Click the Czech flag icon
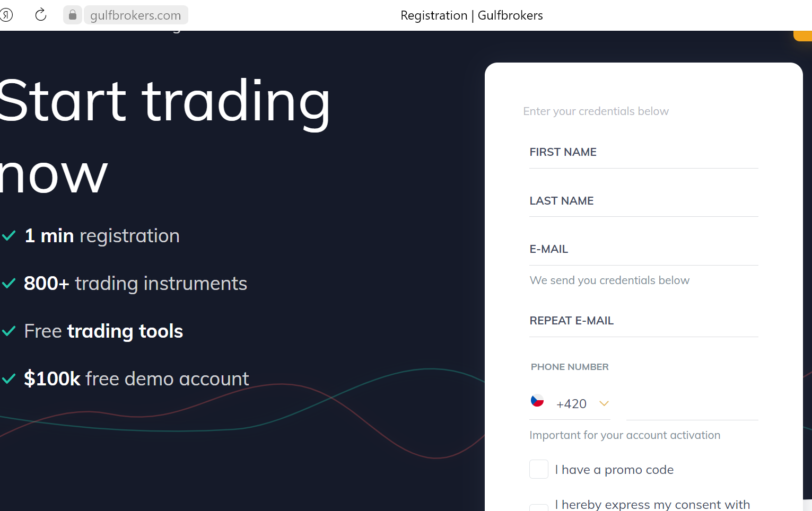The image size is (812, 511). (x=537, y=401)
